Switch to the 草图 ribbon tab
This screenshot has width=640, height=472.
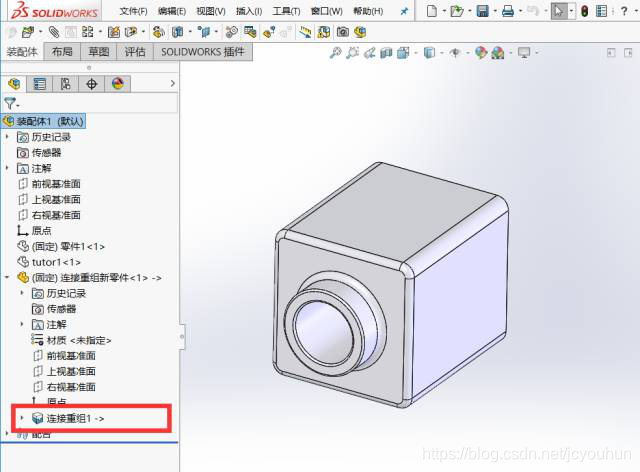pos(98,52)
